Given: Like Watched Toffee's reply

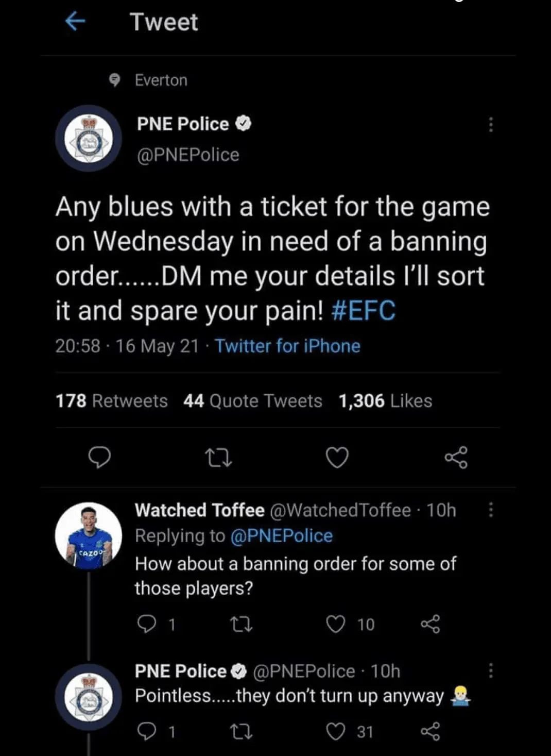Looking at the screenshot, I should click(336, 624).
